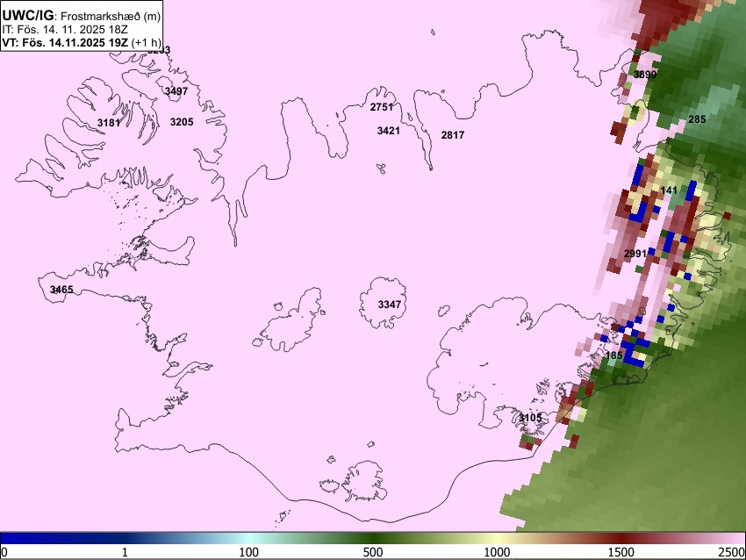
Task: Click the value 3899 on the map
Action: pyautogui.click(x=645, y=75)
